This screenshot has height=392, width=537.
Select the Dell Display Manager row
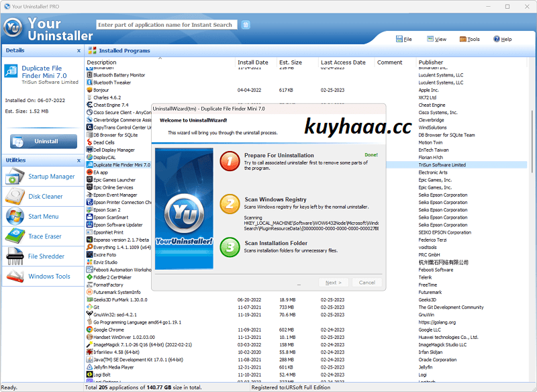tap(305, 150)
